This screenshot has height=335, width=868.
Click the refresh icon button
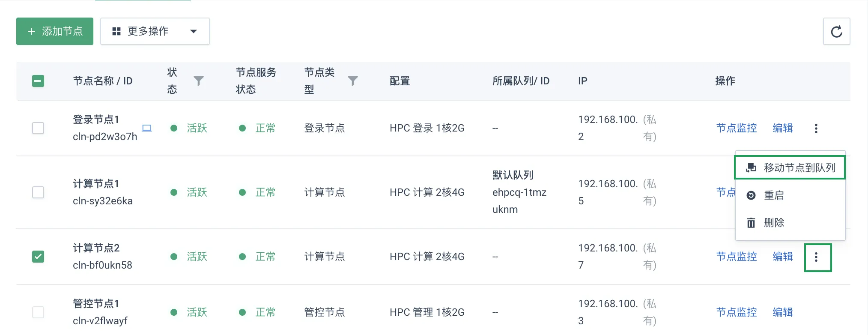836,31
